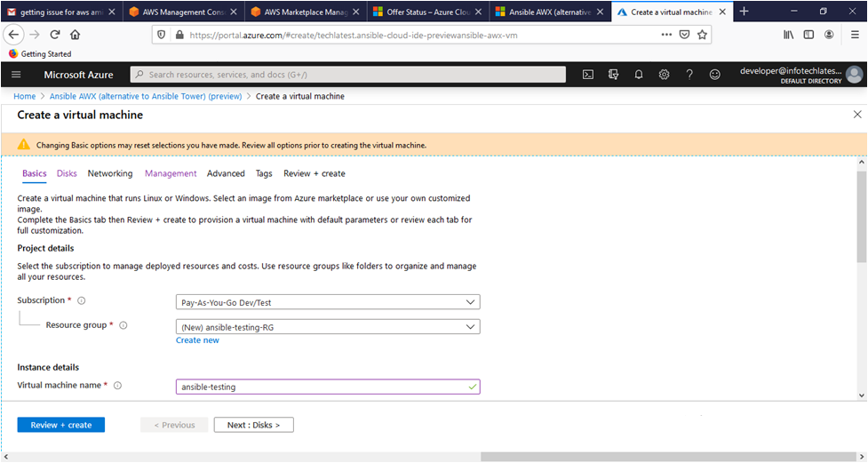868x463 pixels.
Task: Open the Firefox application menu
Action: point(855,35)
